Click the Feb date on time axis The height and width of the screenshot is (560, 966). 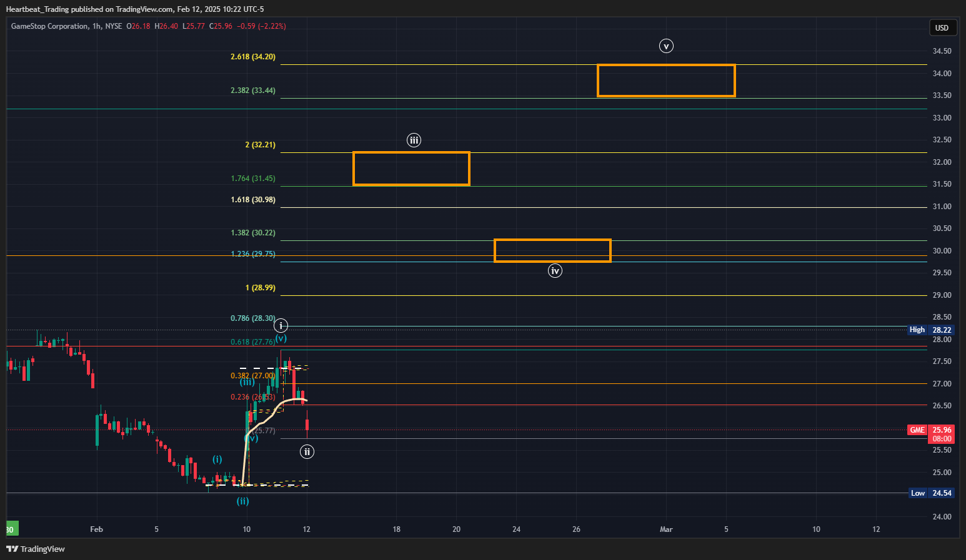(x=96, y=529)
